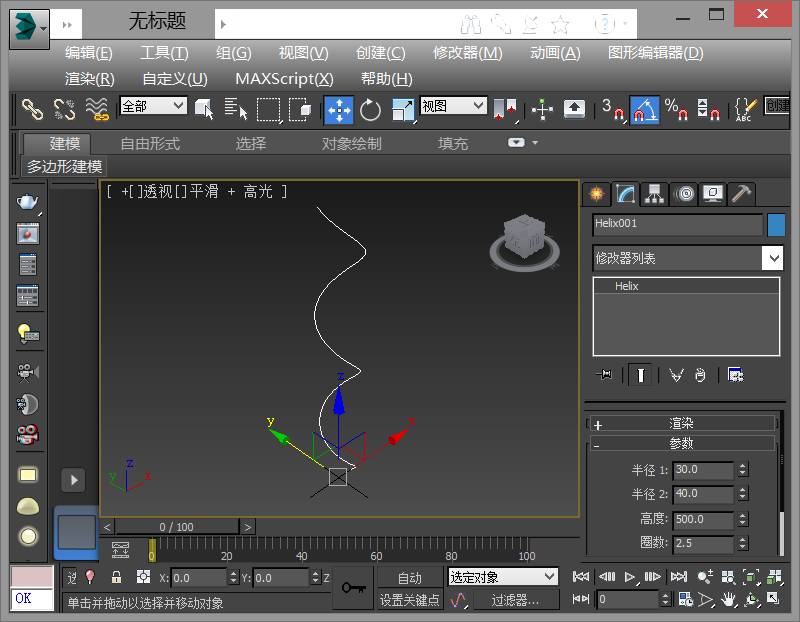Open the 全部 selection filter dropdown

(153, 106)
